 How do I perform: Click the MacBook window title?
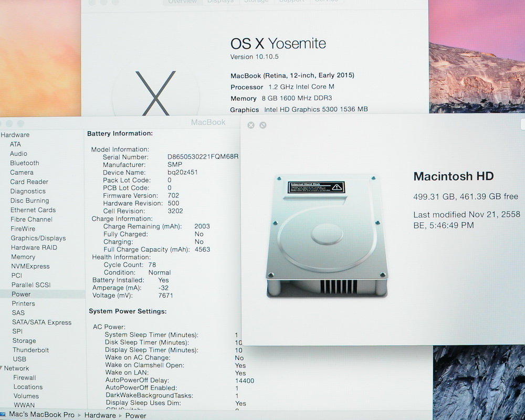coord(208,122)
